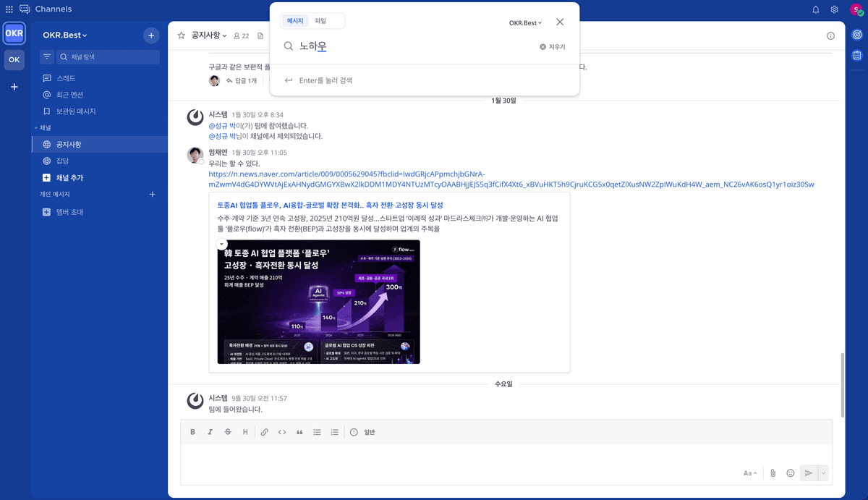
Task: Collapse the link preview image
Action: 222,245
